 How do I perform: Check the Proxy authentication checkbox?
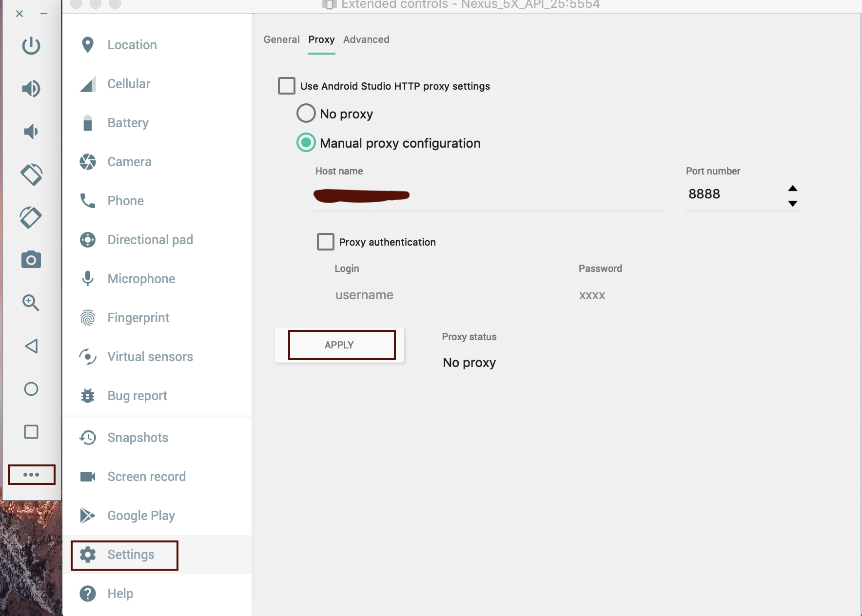click(326, 242)
